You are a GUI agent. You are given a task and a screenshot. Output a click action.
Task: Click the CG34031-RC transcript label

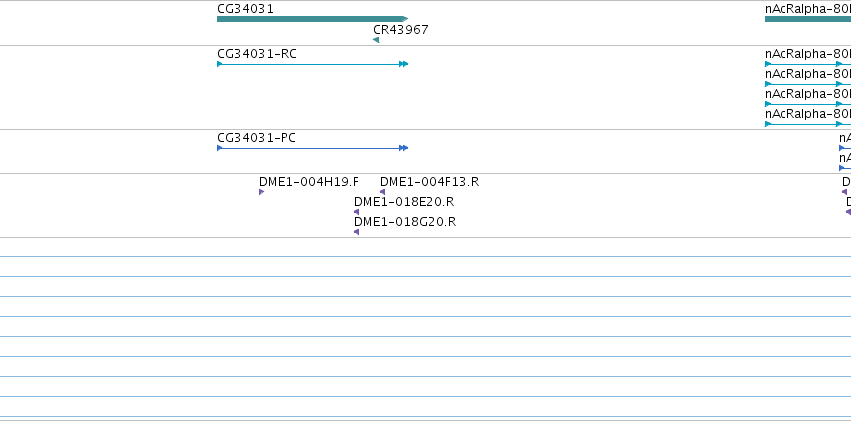point(257,54)
